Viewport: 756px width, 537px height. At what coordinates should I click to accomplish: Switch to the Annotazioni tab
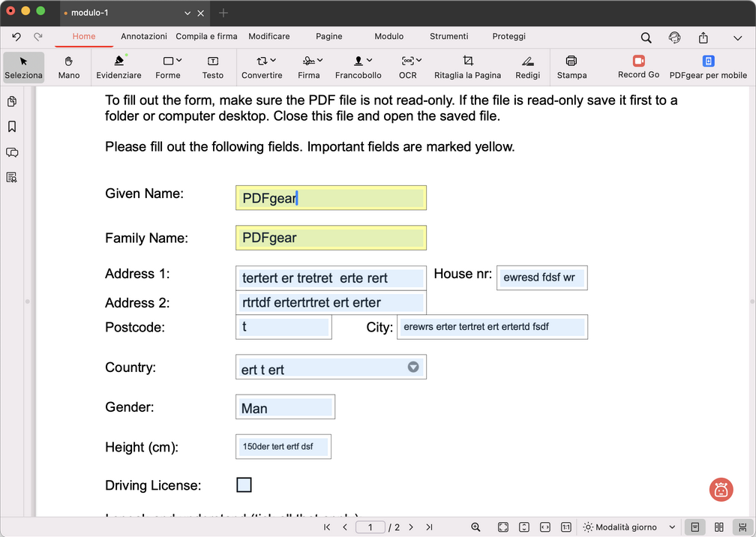pos(142,36)
